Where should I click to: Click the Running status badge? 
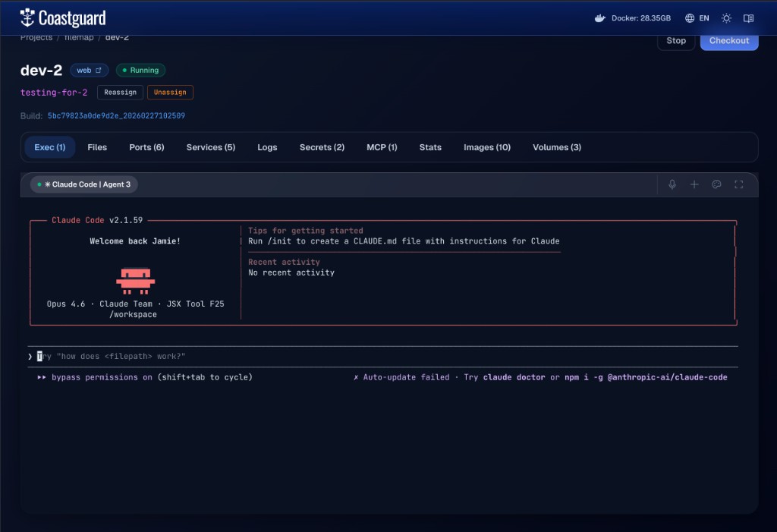click(140, 71)
